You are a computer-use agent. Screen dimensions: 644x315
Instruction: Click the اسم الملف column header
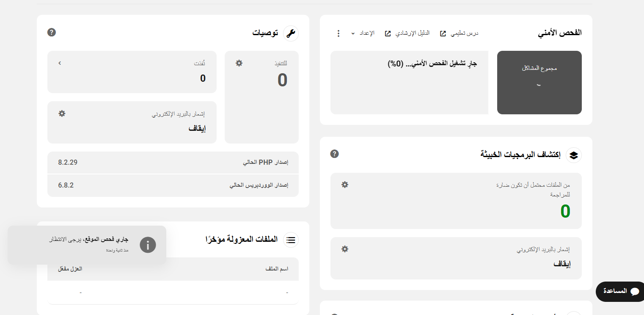pyautogui.click(x=277, y=269)
